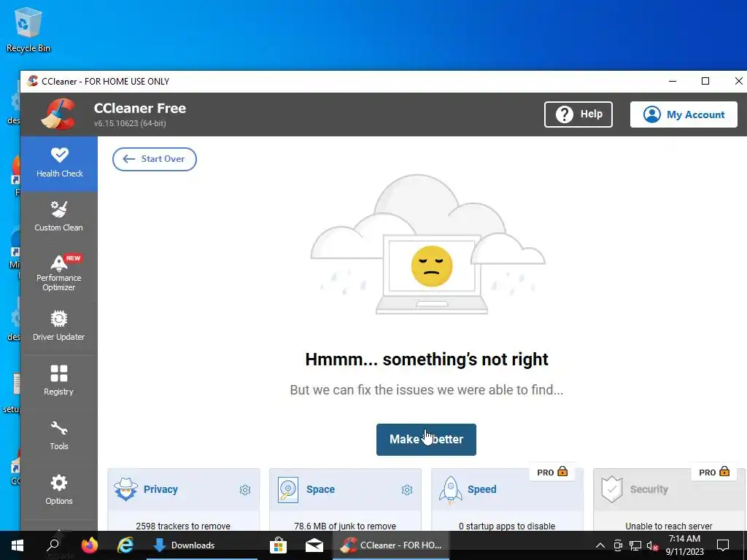
Task: Click "2598 trackers to remove" text
Action: tap(183, 526)
